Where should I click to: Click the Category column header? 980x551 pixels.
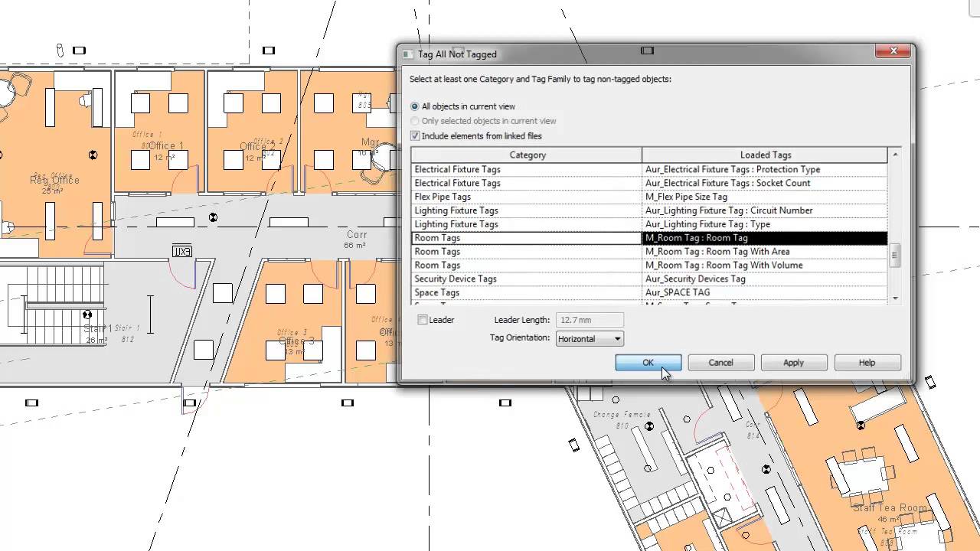point(527,155)
